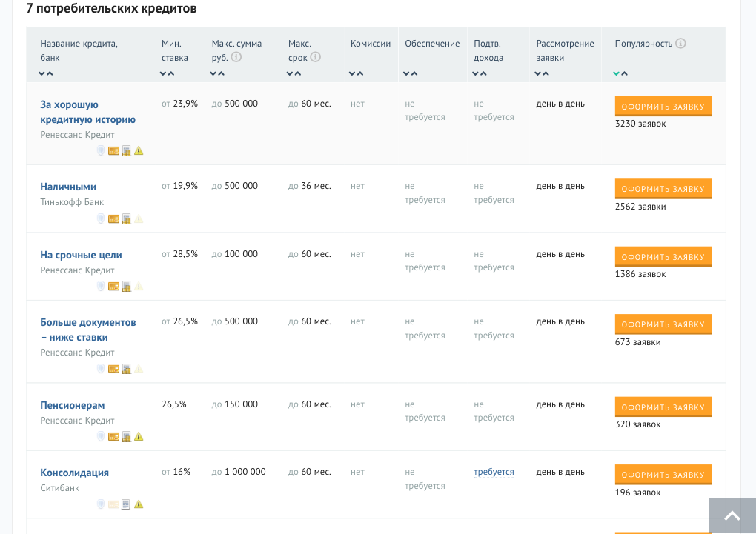Click faded card icon in Консолидация row

tap(114, 504)
